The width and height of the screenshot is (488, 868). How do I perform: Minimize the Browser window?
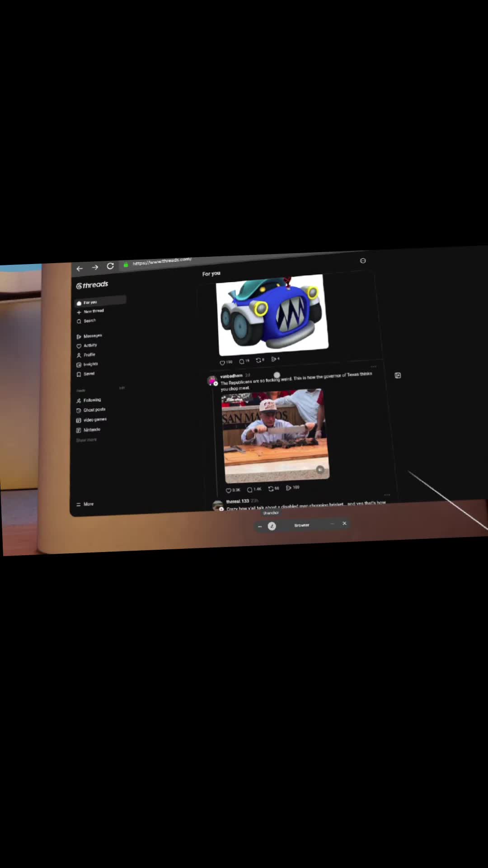[333, 524]
